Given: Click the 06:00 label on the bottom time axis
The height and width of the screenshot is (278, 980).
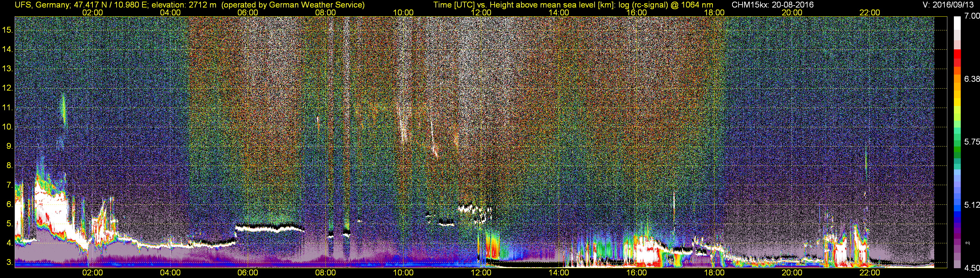Looking at the screenshot, I should click(248, 273).
